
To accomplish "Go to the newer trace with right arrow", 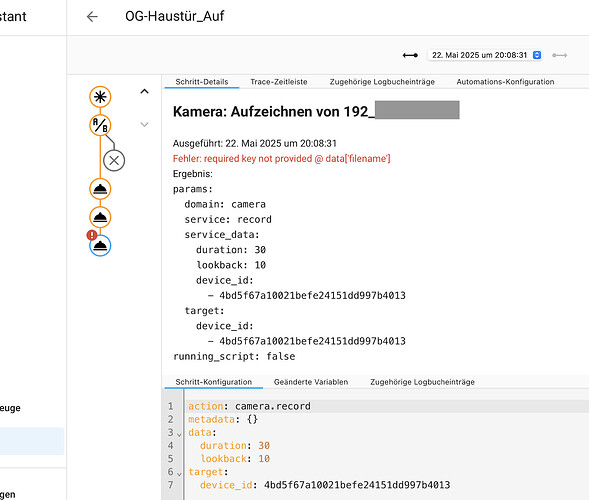I will pyautogui.click(x=559, y=55).
